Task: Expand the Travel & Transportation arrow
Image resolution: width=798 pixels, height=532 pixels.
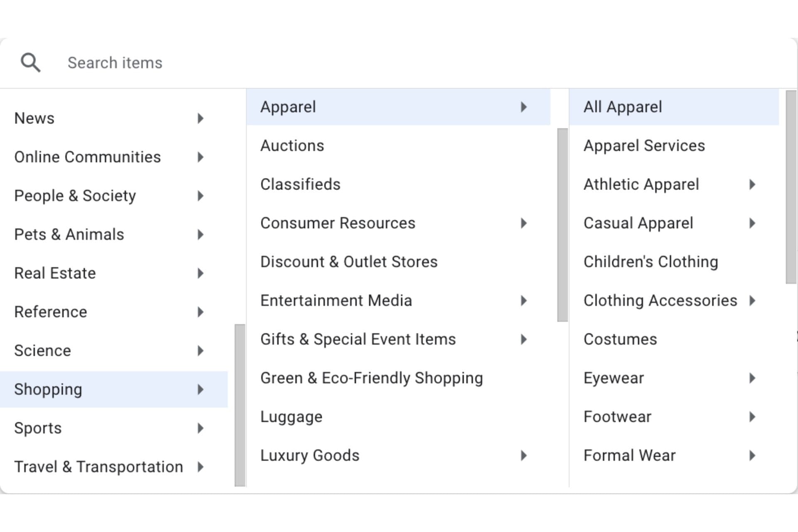Action: tap(200, 467)
